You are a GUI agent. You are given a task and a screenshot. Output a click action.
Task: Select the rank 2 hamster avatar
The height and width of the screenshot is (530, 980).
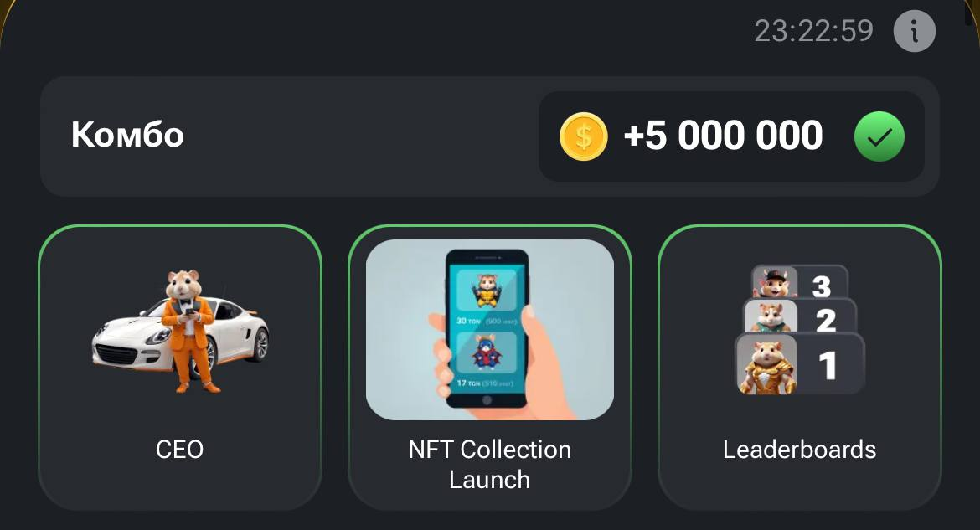coord(771,316)
